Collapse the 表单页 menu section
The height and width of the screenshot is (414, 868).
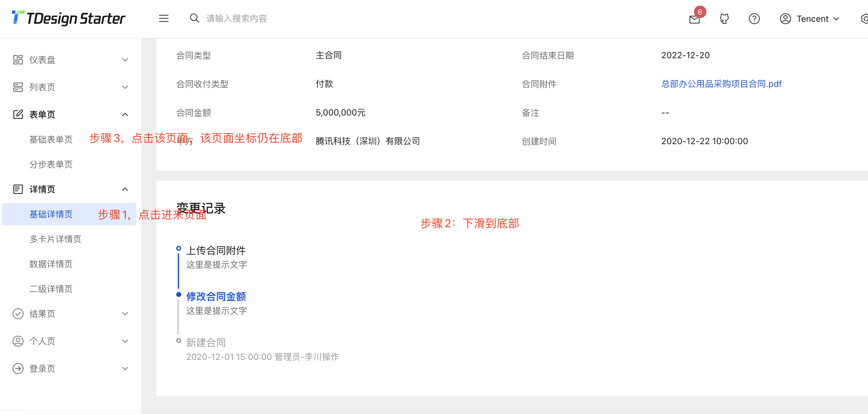coord(125,114)
